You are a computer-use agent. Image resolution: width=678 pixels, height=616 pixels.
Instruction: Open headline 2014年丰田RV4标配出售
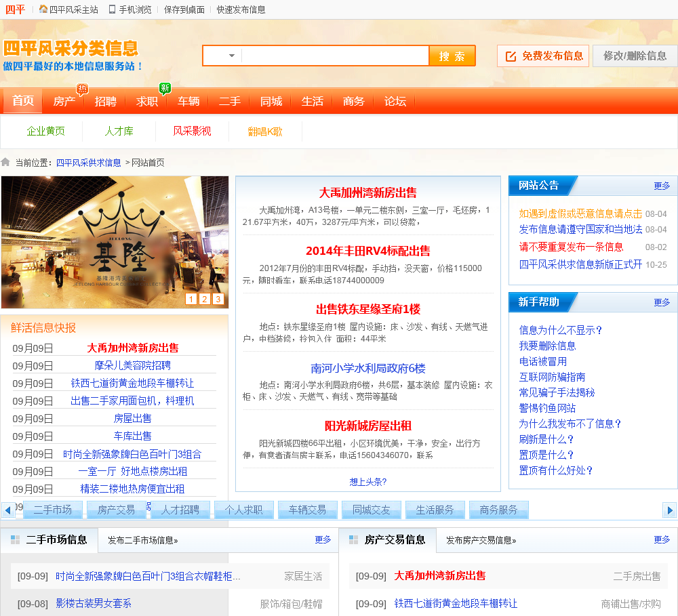click(x=368, y=251)
